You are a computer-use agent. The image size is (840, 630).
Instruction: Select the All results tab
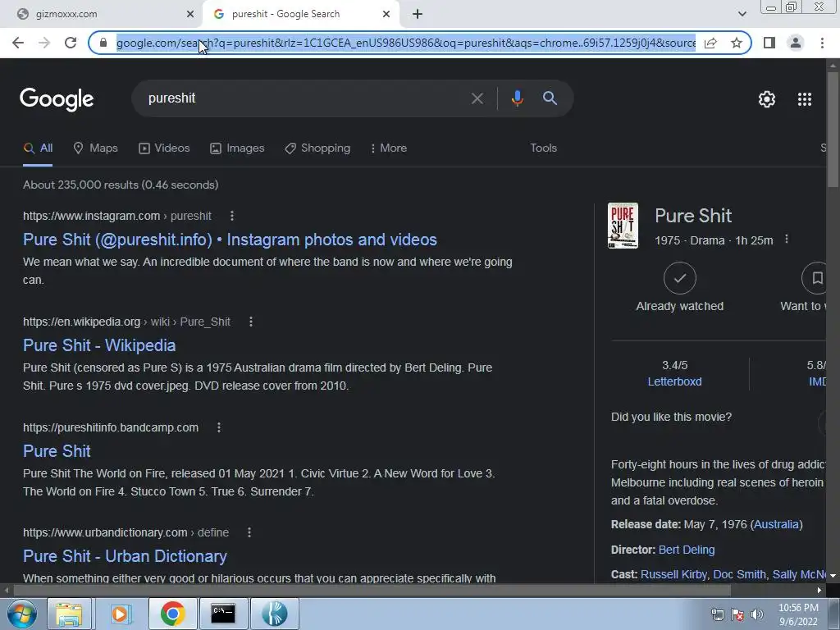click(38, 148)
